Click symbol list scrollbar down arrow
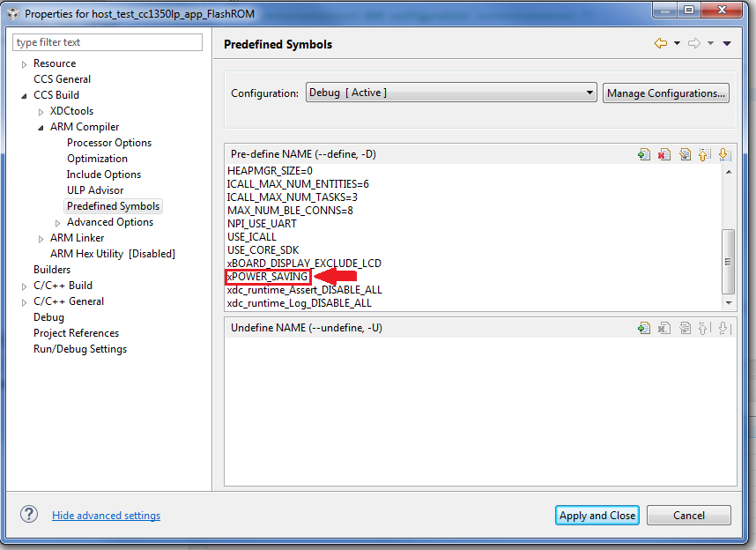The width and height of the screenshot is (756, 550). click(x=729, y=303)
